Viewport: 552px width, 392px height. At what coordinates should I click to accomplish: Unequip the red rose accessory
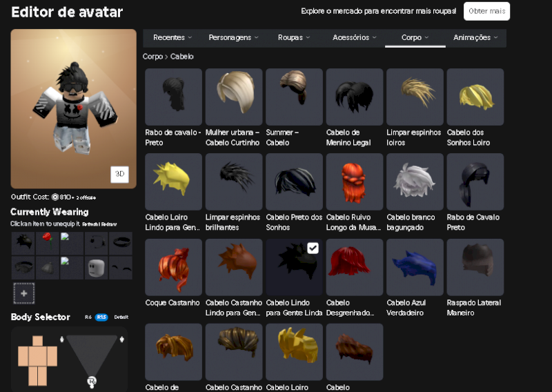[48, 243]
